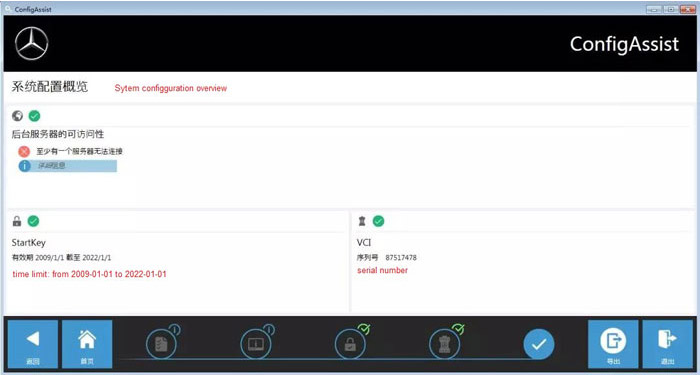Click the green check beside StartKey padlock

pyautogui.click(x=33, y=221)
